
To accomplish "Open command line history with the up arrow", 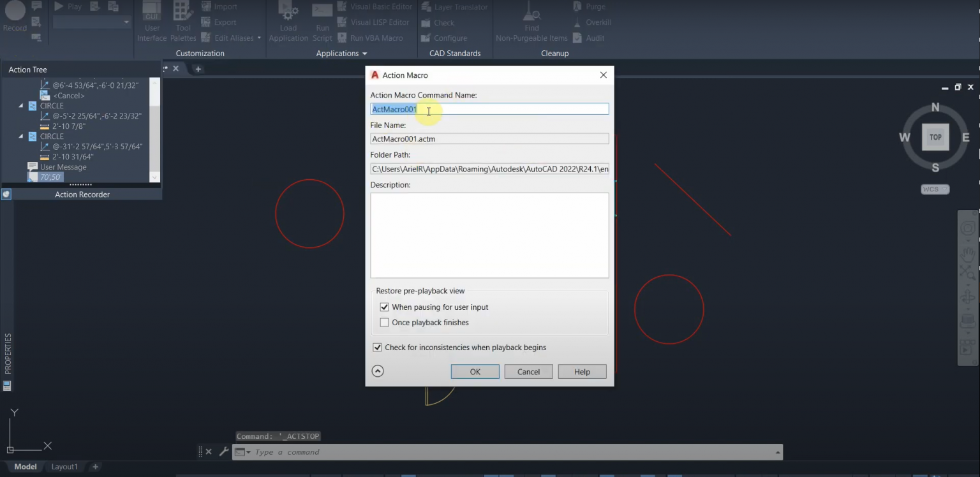I will [x=777, y=451].
